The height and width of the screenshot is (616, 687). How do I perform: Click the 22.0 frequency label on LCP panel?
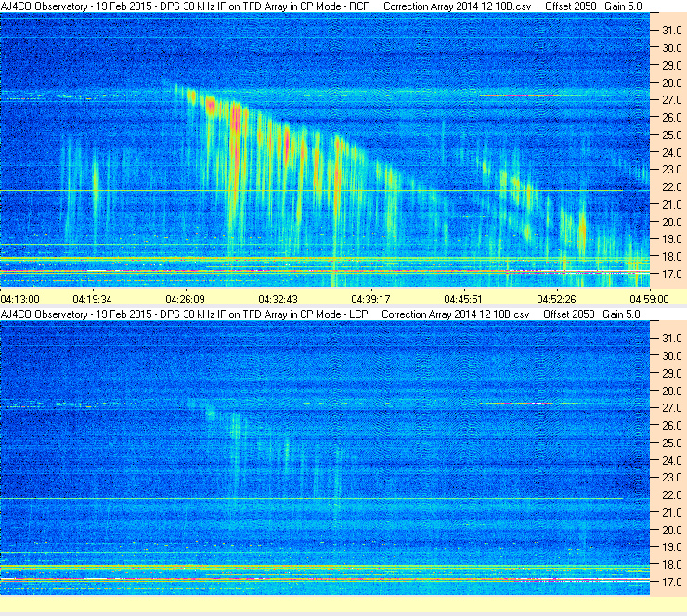pos(672,495)
